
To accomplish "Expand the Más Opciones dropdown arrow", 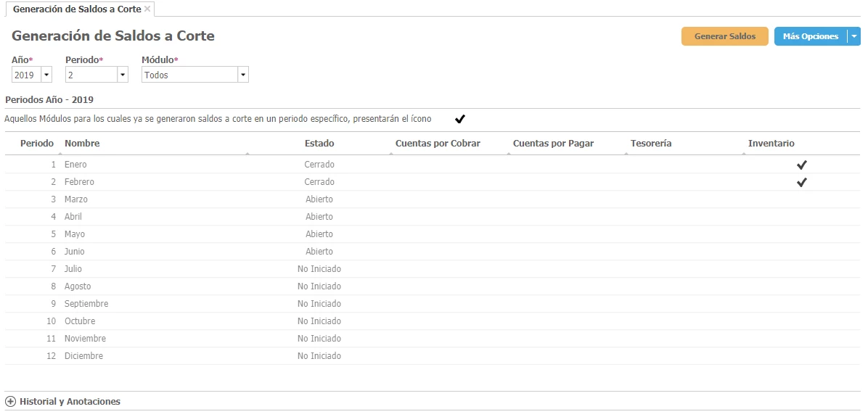I will 854,36.
